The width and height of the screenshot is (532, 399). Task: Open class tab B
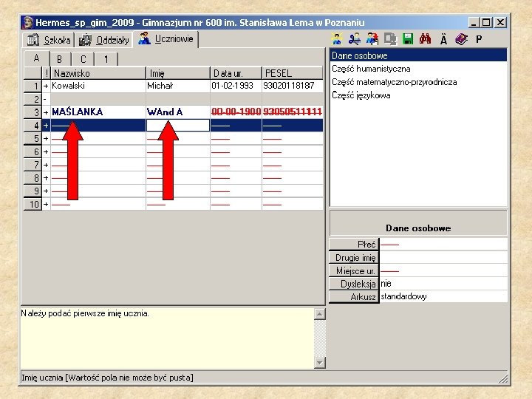click(x=60, y=59)
